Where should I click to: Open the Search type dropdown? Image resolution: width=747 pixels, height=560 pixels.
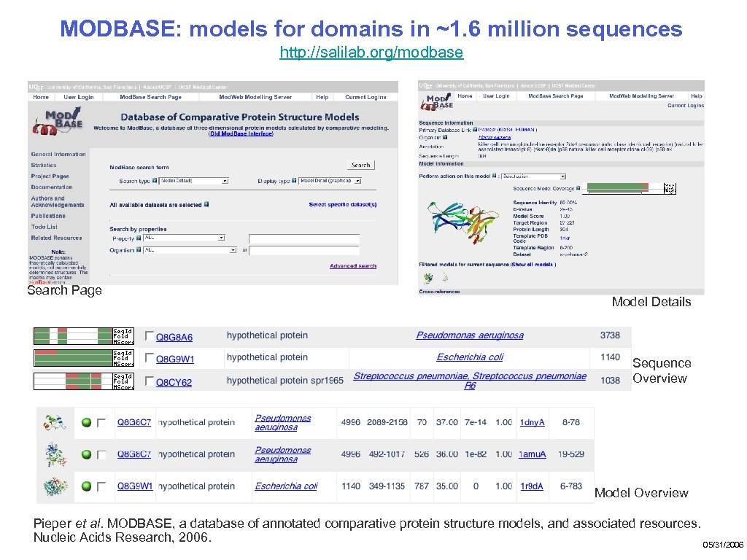point(194,181)
